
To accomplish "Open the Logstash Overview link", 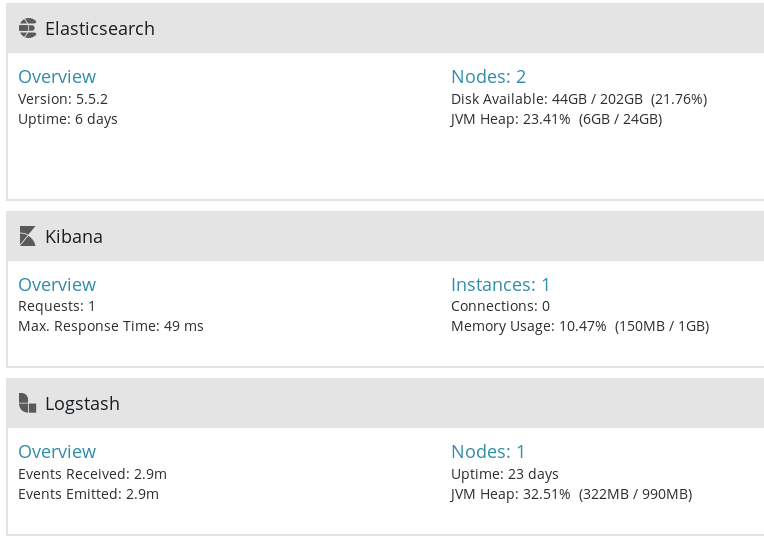I will tap(57, 452).
